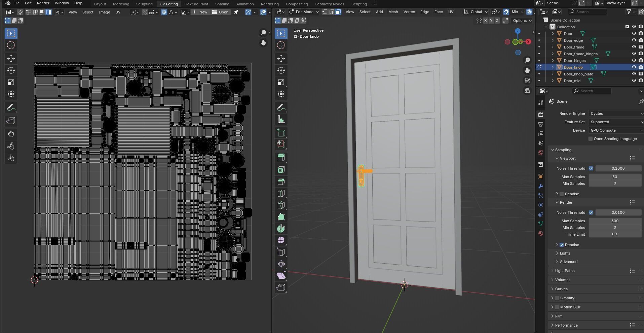Viewport: 644px width, 333px height.
Task: Enable the Motion Blur checkbox
Action: [x=557, y=307]
